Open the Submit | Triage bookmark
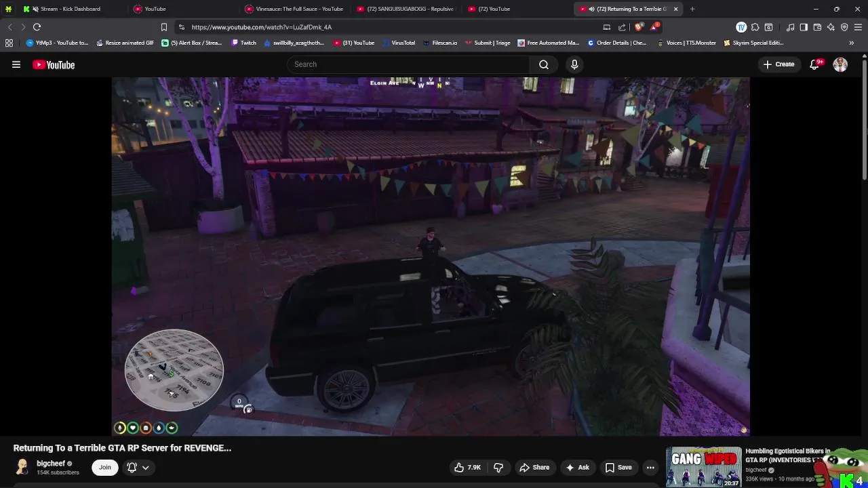The width and height of the screenshot is (868, 488). (488, 43)
